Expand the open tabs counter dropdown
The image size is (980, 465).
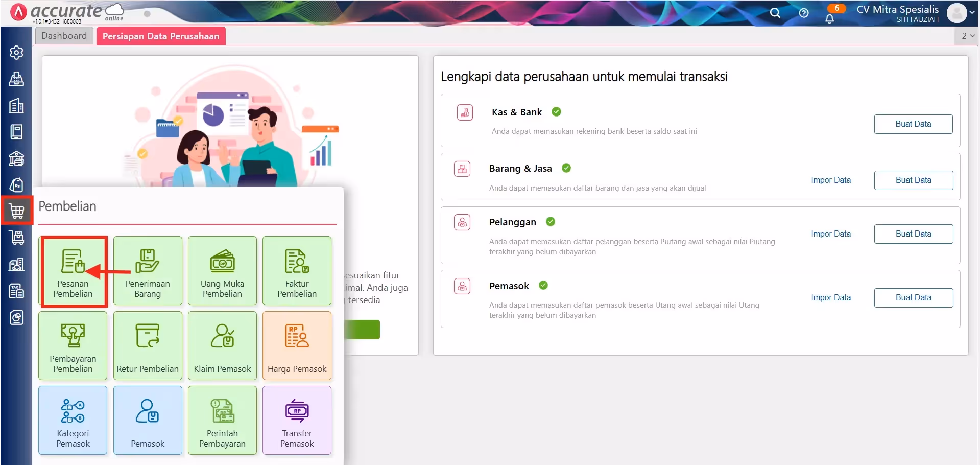point(968,36)
